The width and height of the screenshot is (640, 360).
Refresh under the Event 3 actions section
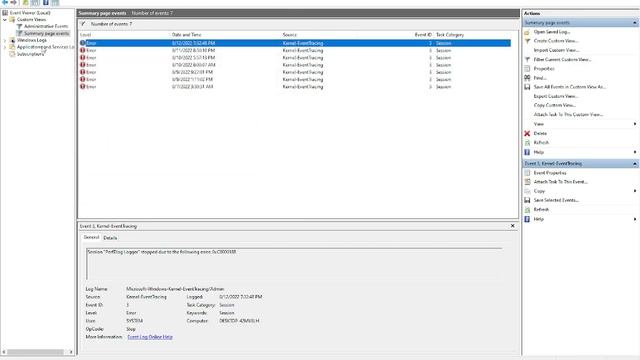coord(541,209)
